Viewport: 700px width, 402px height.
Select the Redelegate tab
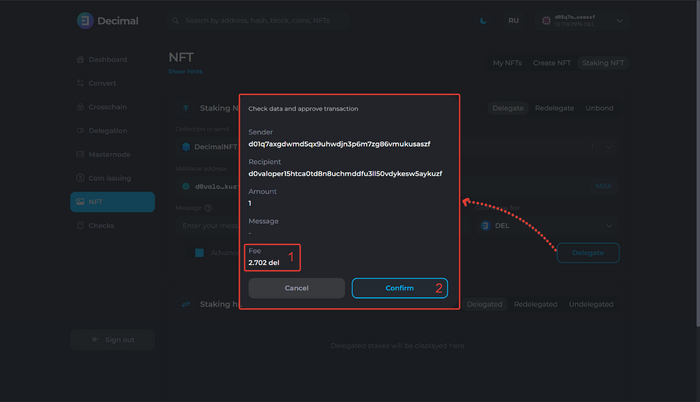pos(554,108)
